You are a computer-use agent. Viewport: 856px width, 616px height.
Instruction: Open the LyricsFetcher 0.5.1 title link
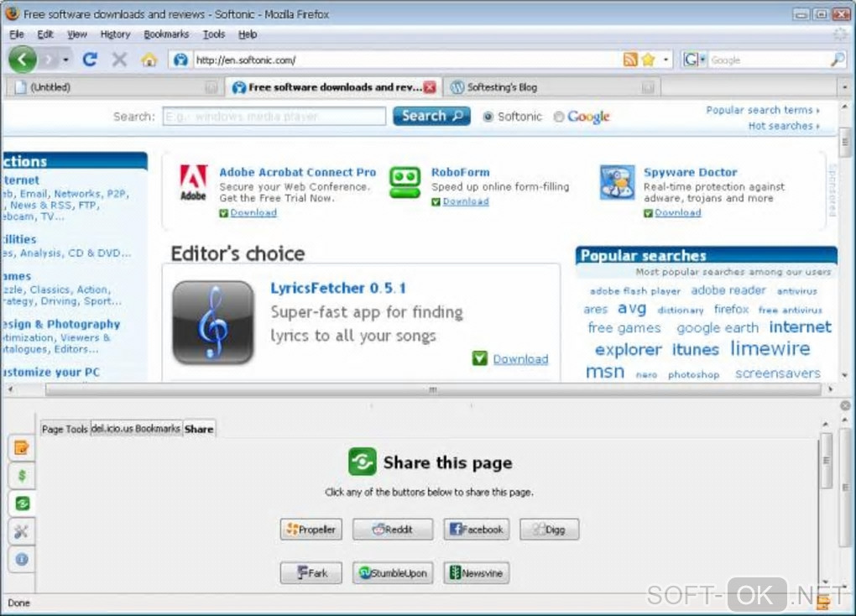pos(338,288)
